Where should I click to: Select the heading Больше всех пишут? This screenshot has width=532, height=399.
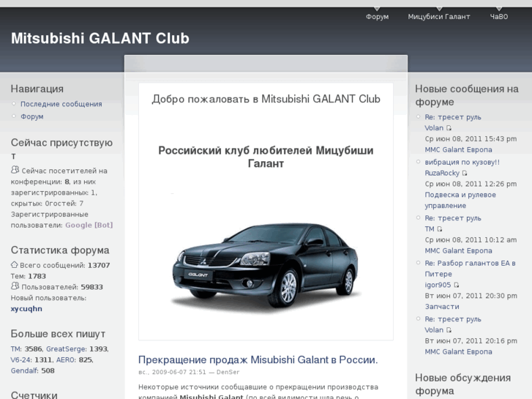[x=58, y=334]
